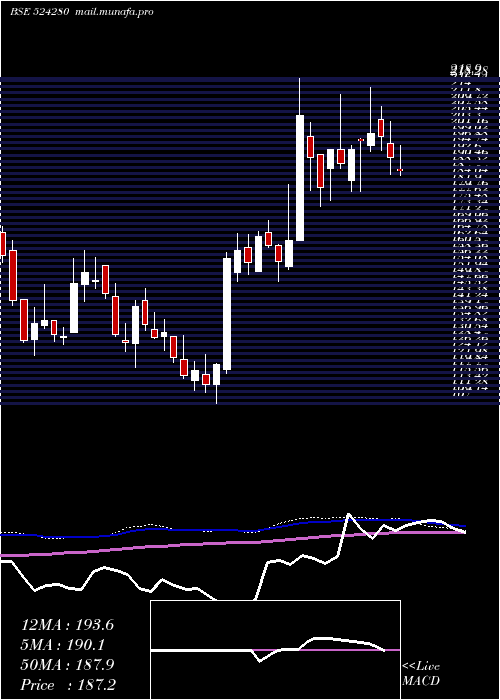Select the "Price : 187.2" value
Viewport: 500px width, 700px height.
point(68,685)
